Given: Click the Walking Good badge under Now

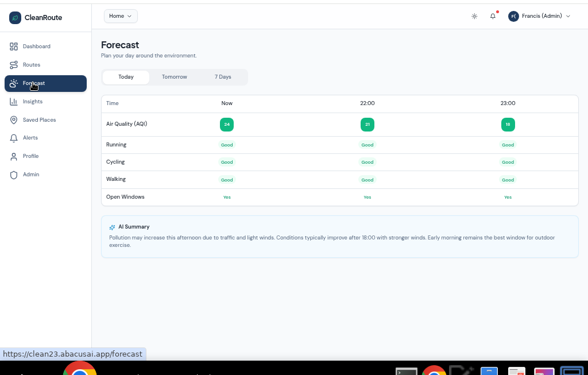Looking at the screenshot, I should coord(227,180).
